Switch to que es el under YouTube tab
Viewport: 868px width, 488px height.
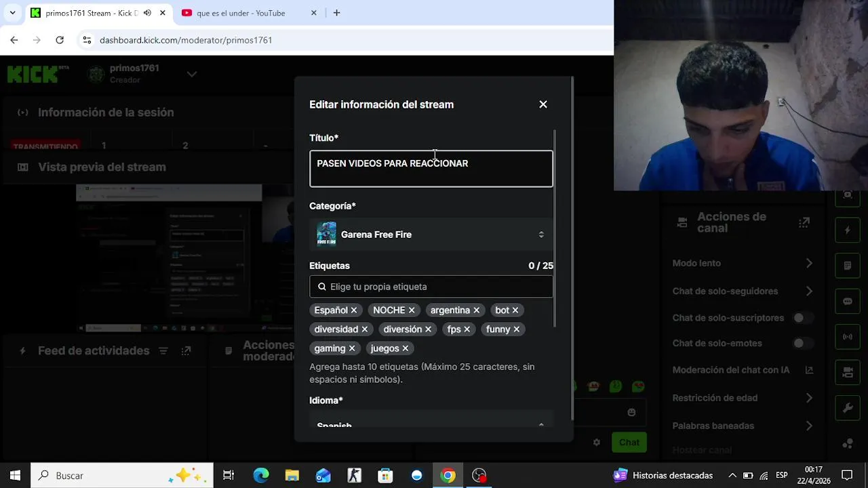click(241, 13)
